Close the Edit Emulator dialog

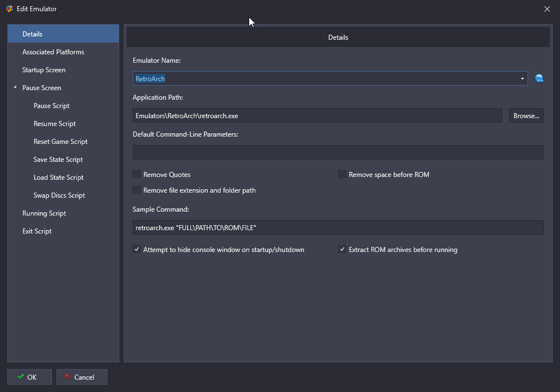(x=547, y=9)
